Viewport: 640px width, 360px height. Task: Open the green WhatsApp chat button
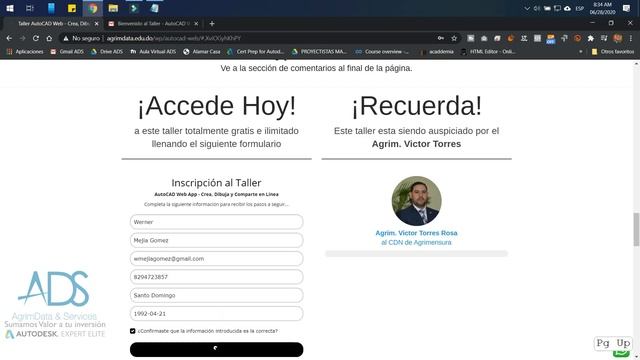[621, 354]
